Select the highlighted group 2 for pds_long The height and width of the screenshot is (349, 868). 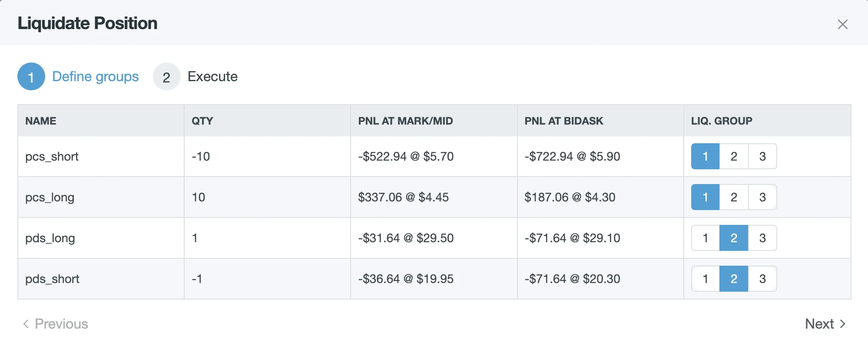click(x=733, y=238)
